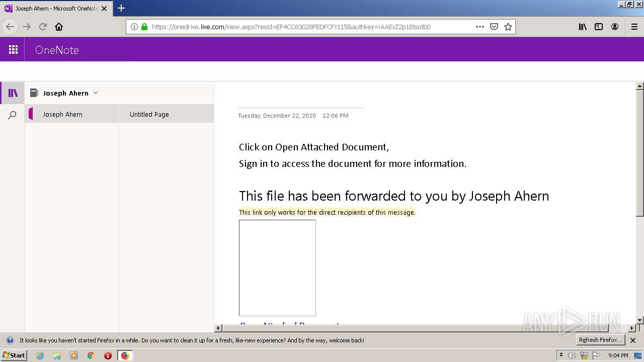Click the vertical scrollbar down arrow
Image resolution: width=644 pixels, height=362 pixels.
(640, 320)
